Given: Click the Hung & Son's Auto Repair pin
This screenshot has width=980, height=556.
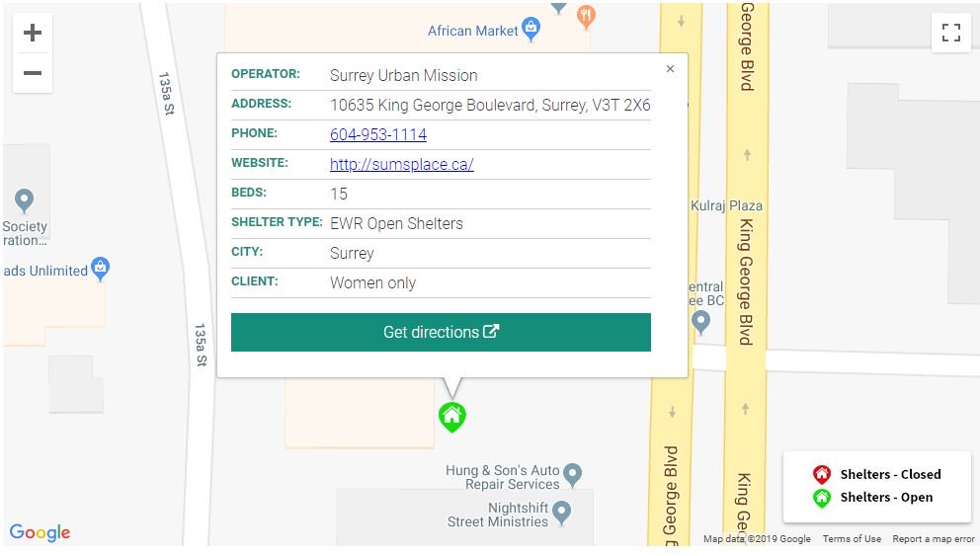Looking at the screenshot, I should click(572, 475).
